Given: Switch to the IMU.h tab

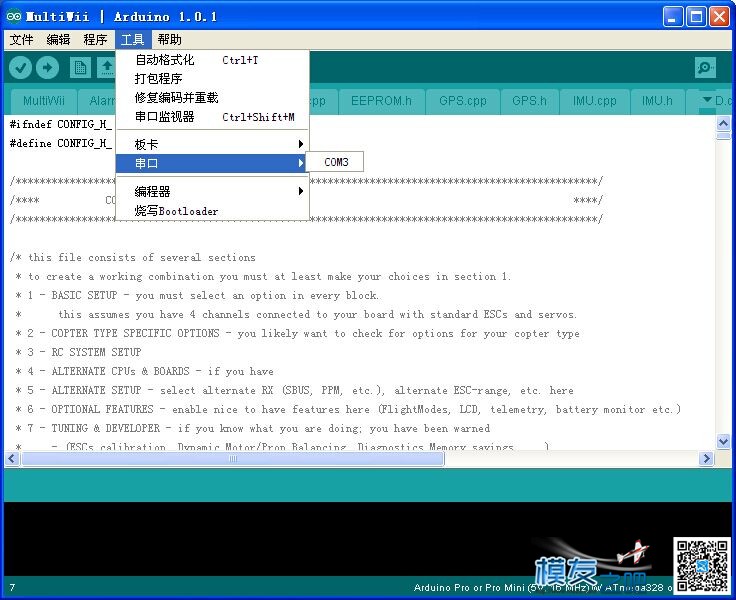Looking at the screenshot, I should (x=657, y=101).
